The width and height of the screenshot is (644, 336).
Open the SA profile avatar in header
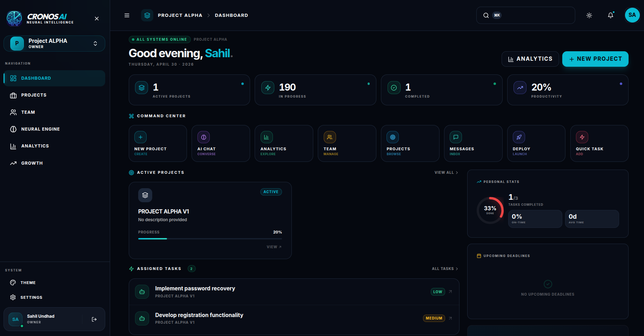click(632, 15)
